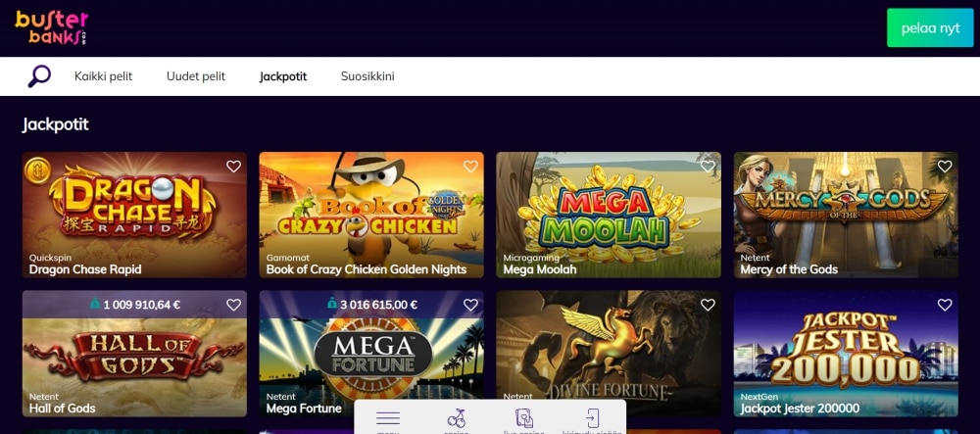The width and height of the screenshot is (980, 434).
Task: Open Divine Fortune game thumbnail
Action: click(x=609, y=354)
